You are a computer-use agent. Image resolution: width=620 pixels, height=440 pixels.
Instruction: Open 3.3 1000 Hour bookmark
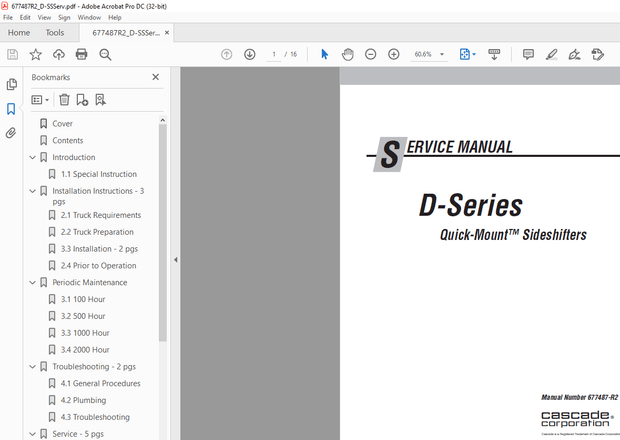pos(85,333)
